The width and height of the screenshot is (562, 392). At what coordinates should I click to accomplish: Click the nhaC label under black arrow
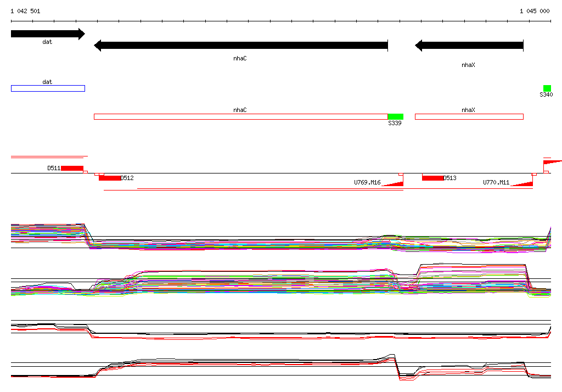pyautogui.click(x=240, y=58)
